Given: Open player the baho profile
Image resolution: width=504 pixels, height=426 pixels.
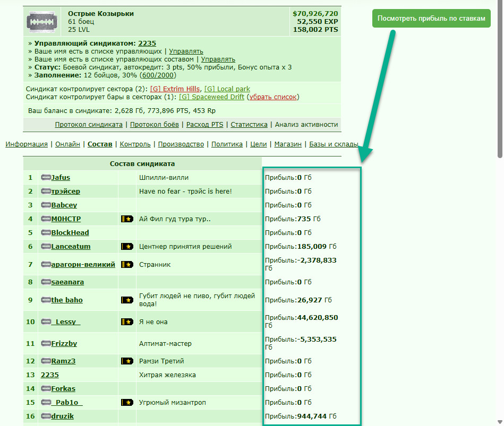Looking at the screenshot, I should (67, 300).
